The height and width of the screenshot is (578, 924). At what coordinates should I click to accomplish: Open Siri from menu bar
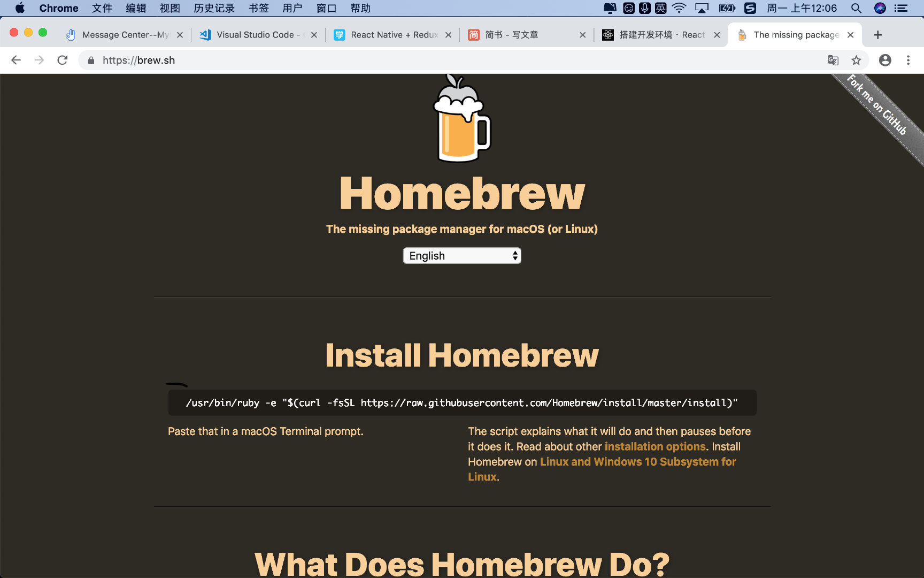(880, 8)
